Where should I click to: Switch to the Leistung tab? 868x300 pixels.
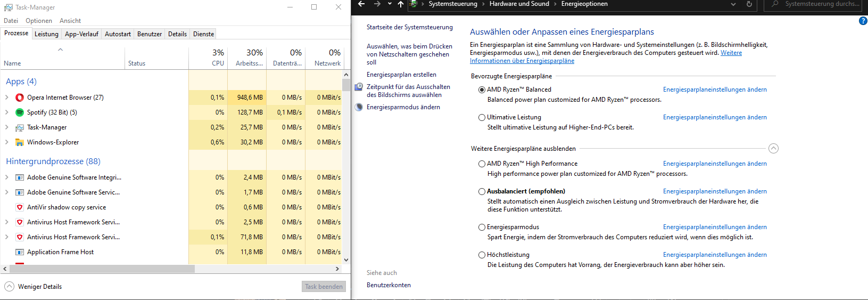pos(46,34)
